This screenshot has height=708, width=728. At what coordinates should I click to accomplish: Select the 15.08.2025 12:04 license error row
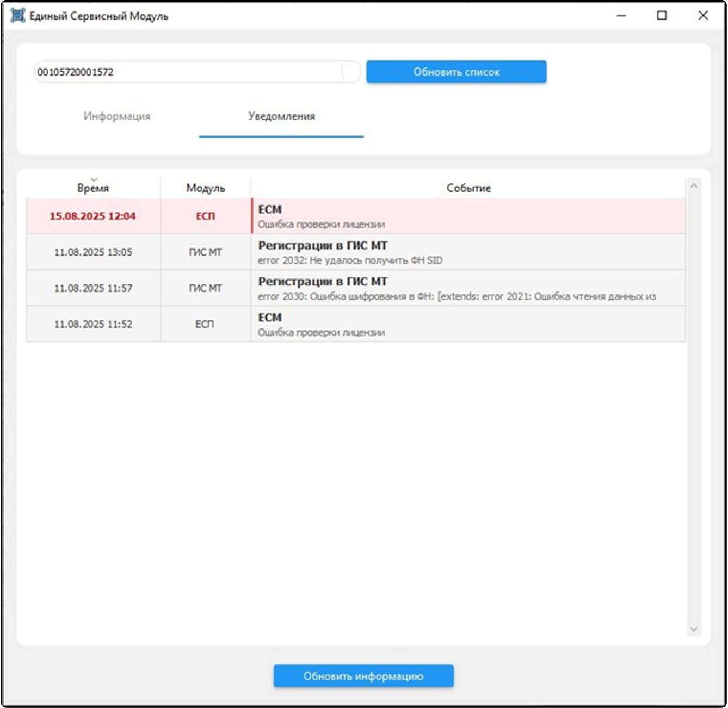356,216
